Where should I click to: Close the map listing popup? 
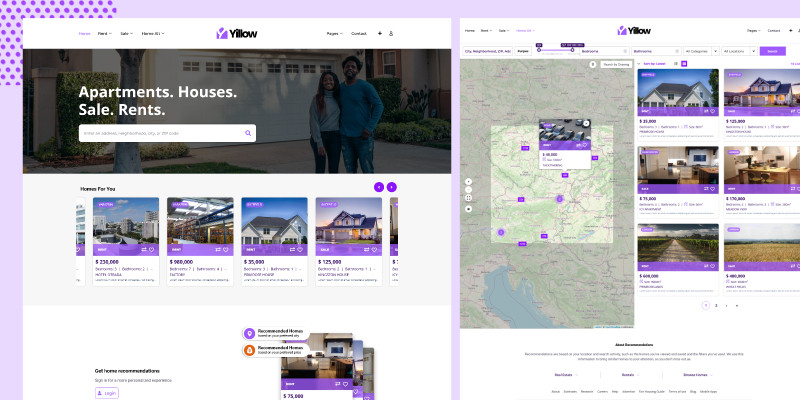pyautogui.click(x=586, y=124)
